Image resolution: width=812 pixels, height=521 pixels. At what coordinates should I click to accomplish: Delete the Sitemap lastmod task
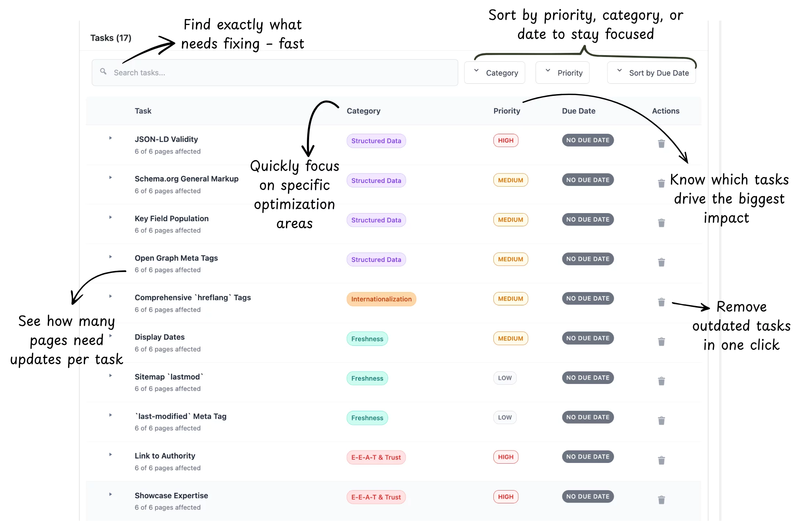[661, 381]
